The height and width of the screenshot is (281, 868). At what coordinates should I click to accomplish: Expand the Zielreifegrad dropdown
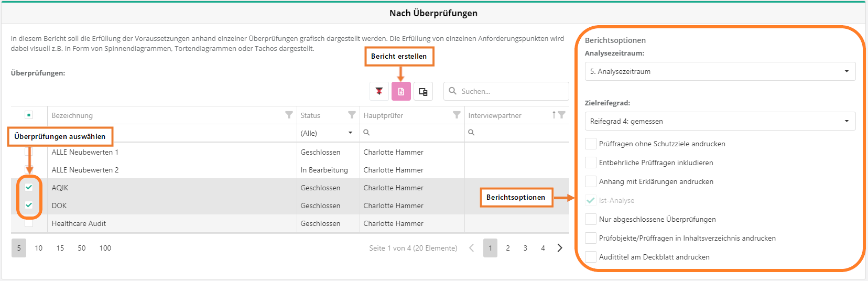pos(720,121)
